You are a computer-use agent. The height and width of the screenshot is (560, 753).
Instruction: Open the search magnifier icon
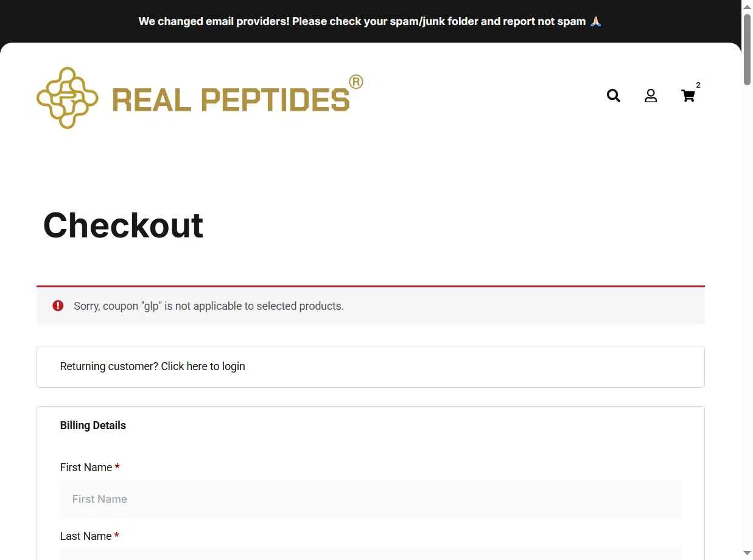(x=614, y=96)
